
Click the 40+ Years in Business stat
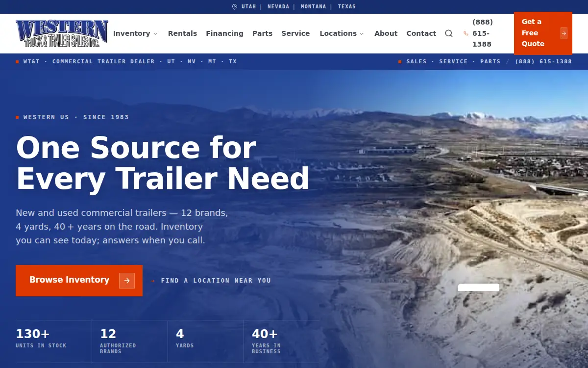282,342
